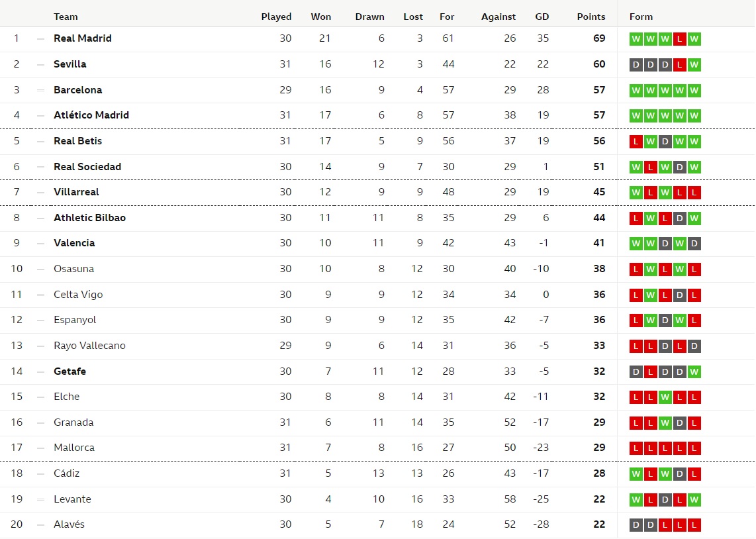This screenshot has height=539, width=756.
Task: Select the Villarreal team name
Action: coord(76,192)
